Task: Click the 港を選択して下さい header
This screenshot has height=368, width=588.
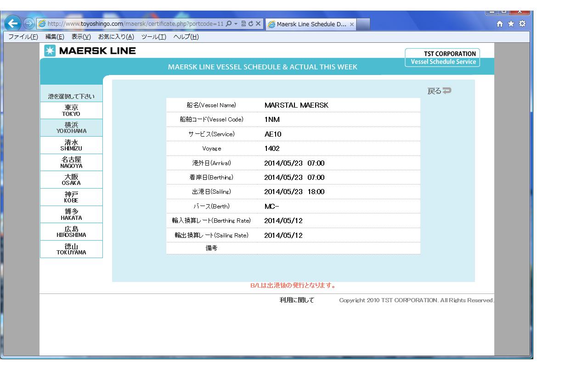Action: (71, 96)
